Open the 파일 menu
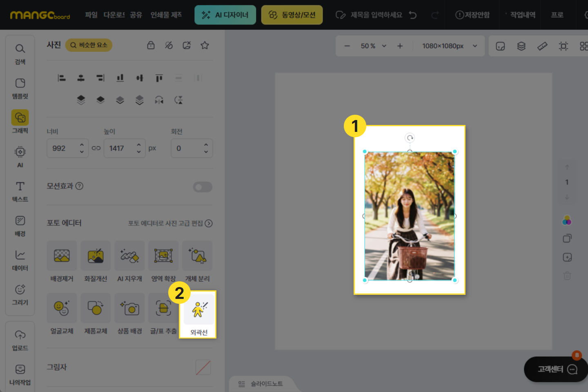Image resolution: width=588 pixels, height=392 pixels. (91, 15)
